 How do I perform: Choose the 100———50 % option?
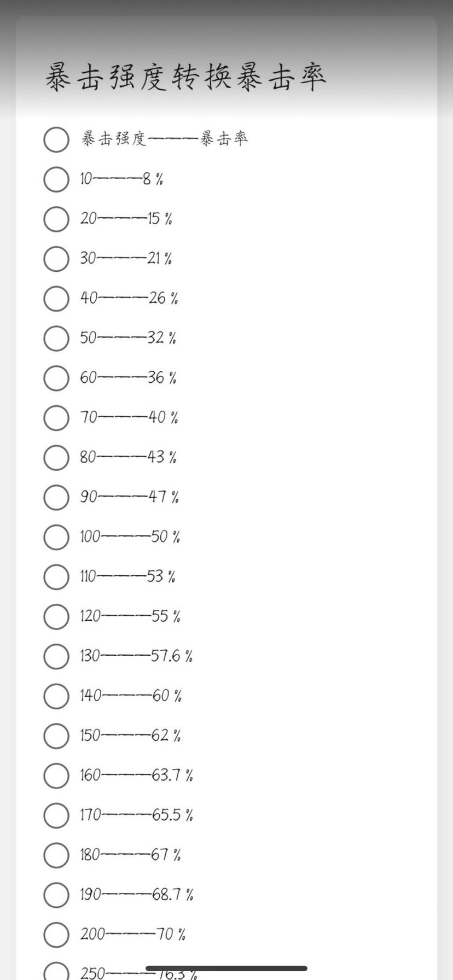56,537
